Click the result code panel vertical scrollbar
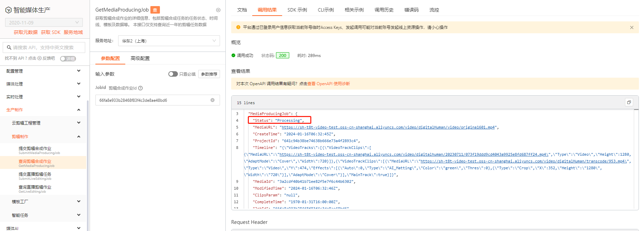Screen dimensions: 644x231 636,159
